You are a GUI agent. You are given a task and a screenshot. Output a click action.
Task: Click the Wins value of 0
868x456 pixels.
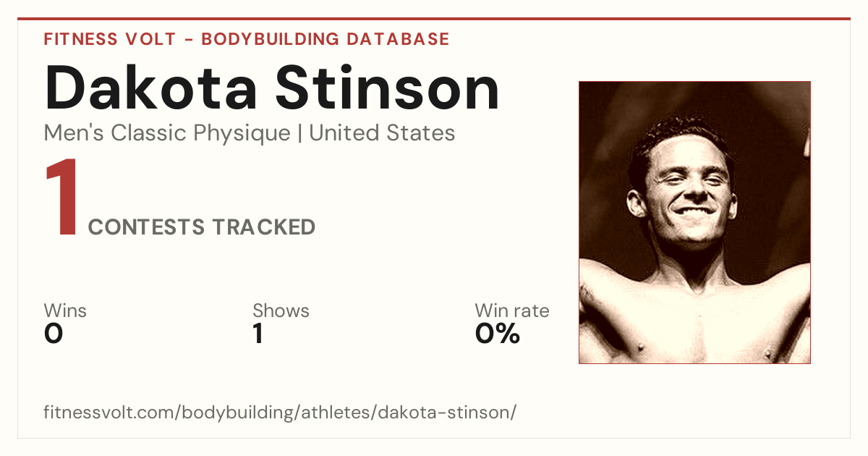click(54, 334)
